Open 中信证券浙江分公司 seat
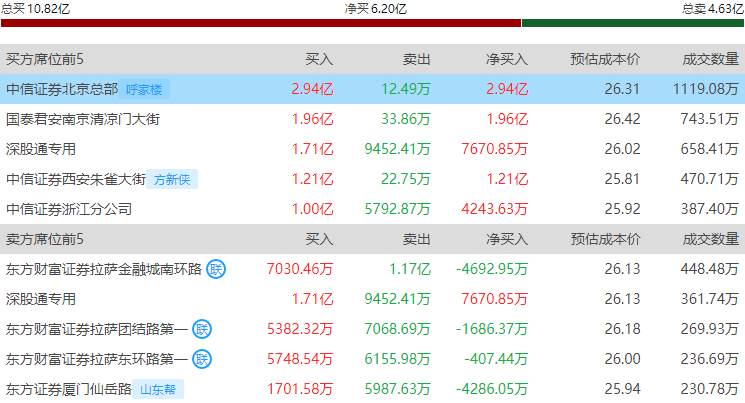The height and width of the screenshot is (403, 745). (69, 209)
